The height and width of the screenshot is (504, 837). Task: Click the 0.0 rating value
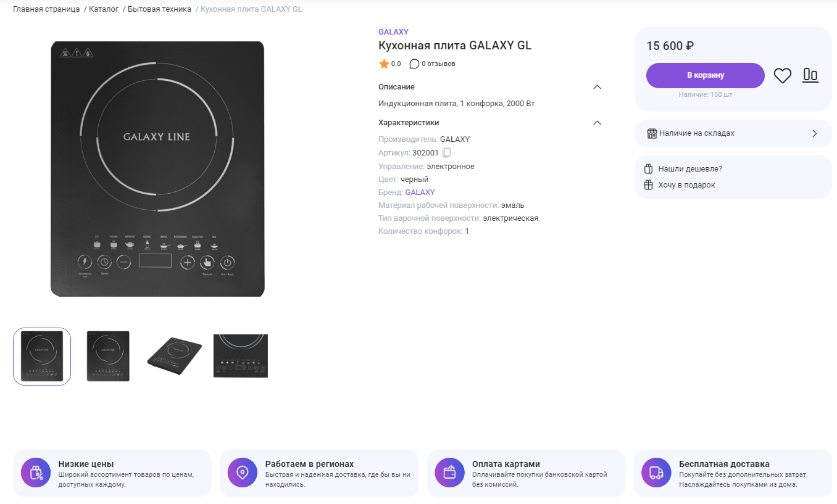click(396, 64)
